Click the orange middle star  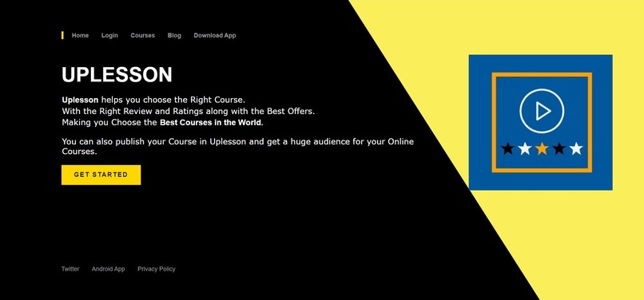coord(542,148)
